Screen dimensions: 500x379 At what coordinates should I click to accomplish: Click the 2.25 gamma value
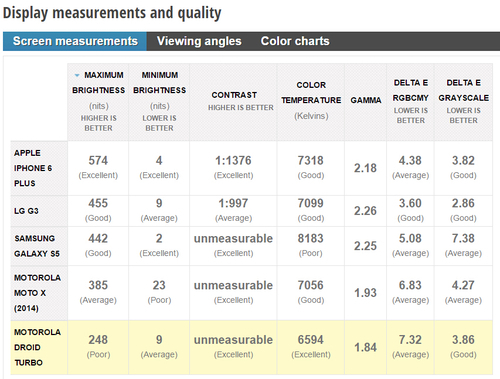pos(365,246)
